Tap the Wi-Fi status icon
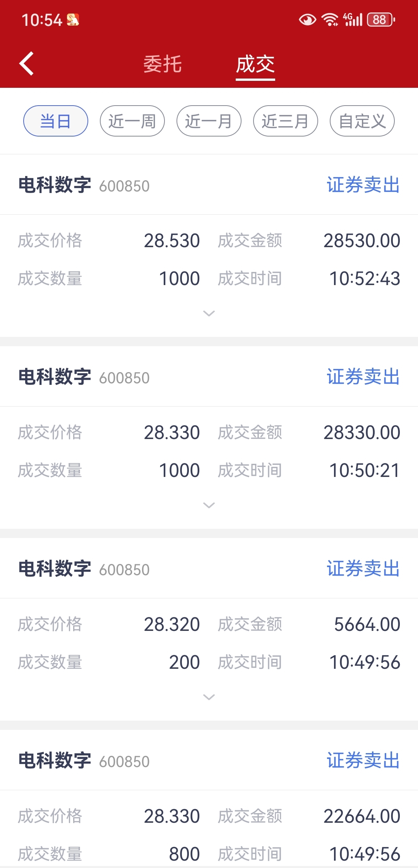This screenshot has width=418, height=868. click(330, 19)
